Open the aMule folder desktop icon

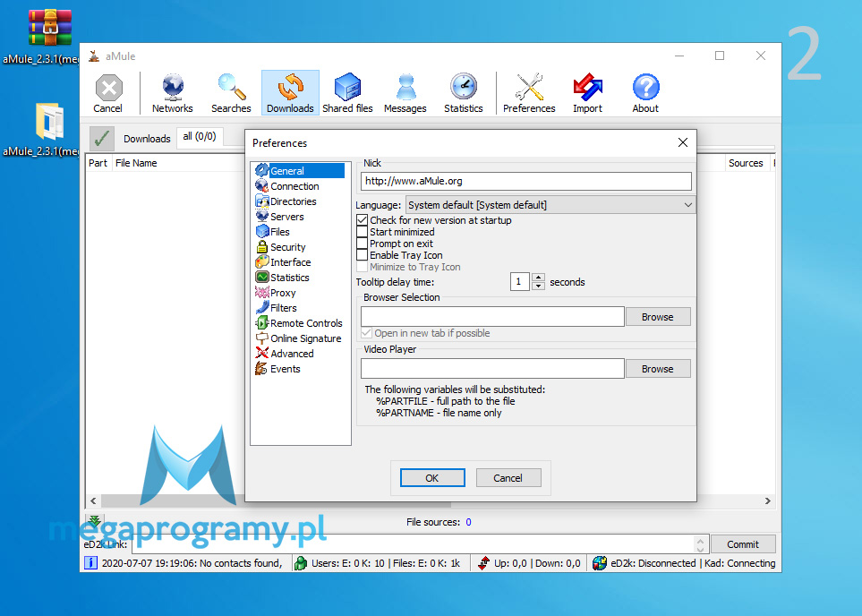49,121
